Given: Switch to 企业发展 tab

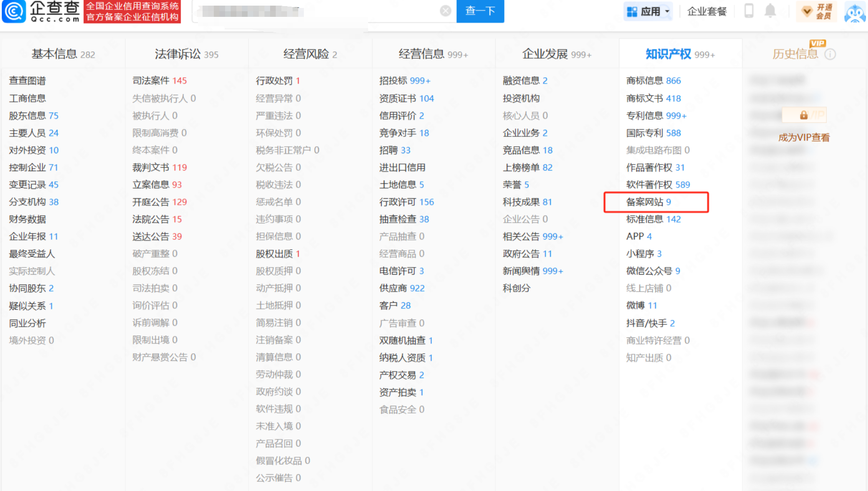Looking at the screenshot, I should pos(557,54).
